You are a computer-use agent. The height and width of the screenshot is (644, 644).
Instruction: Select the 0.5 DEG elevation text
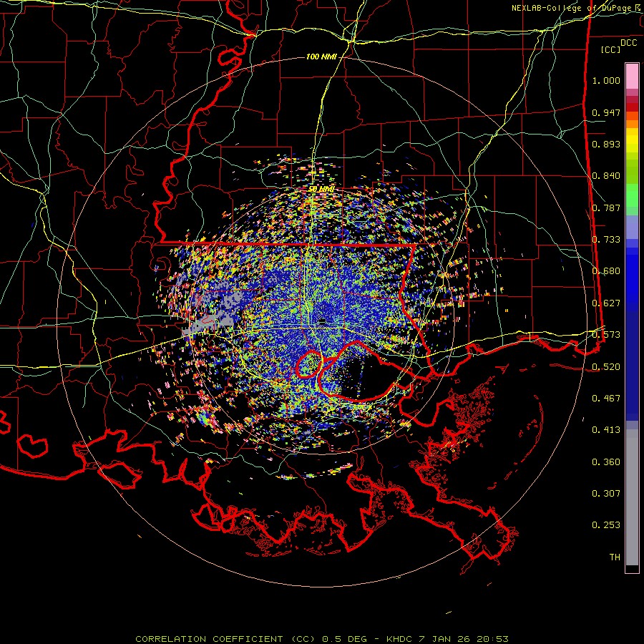(345, 639)
